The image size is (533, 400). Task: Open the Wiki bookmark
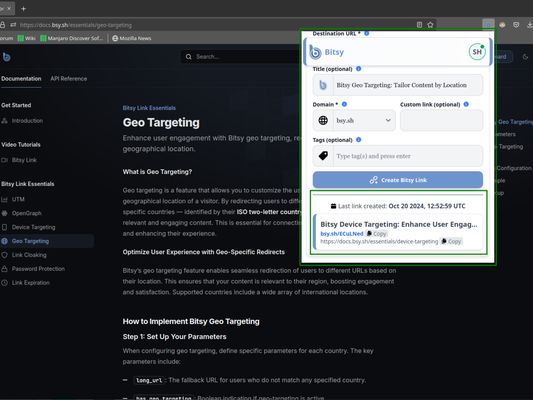pyautogui.click(x=27, y=38)
